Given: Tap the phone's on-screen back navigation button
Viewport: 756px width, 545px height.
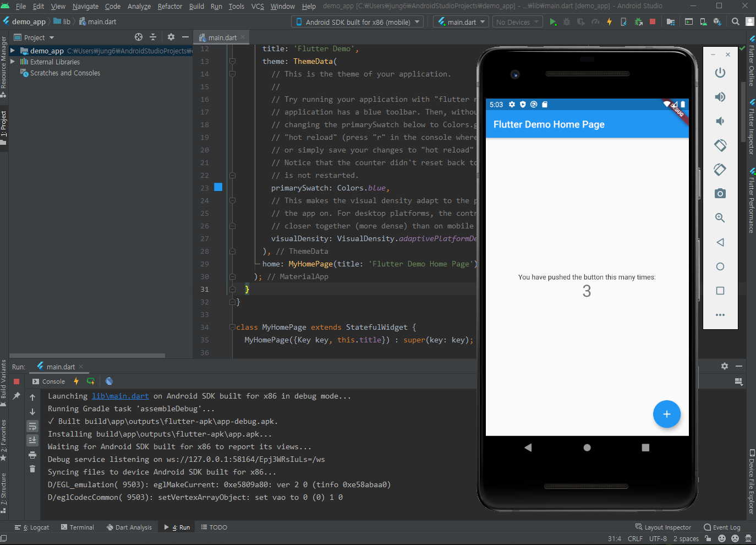Looking at the screenshot, I should click(x=528, y=448).
